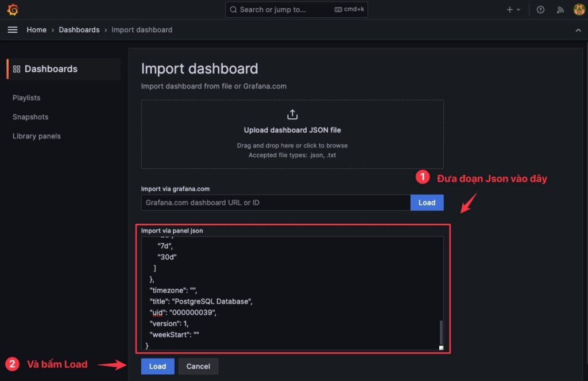Click the bottom Load button
588x381 pixels.
point(157,367)
